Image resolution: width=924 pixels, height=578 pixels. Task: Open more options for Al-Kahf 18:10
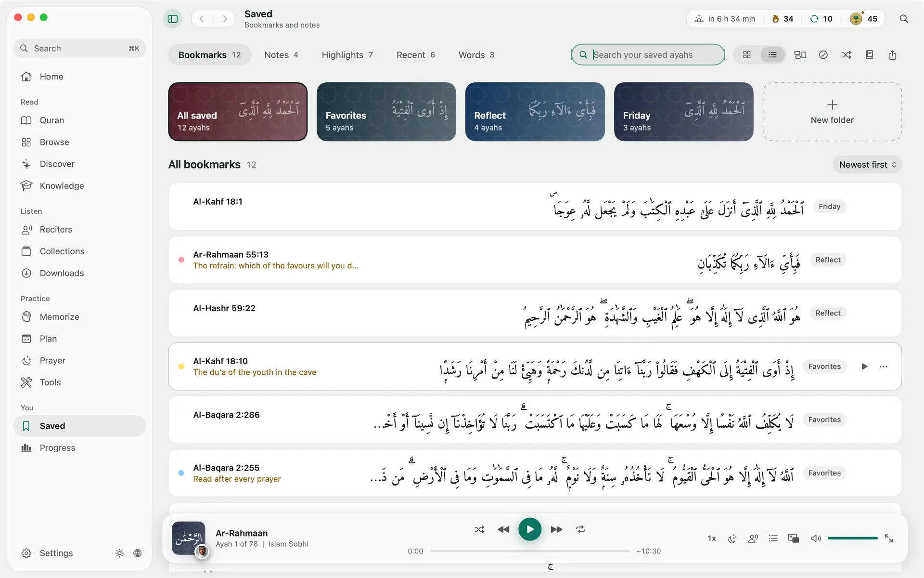(884, 367)
